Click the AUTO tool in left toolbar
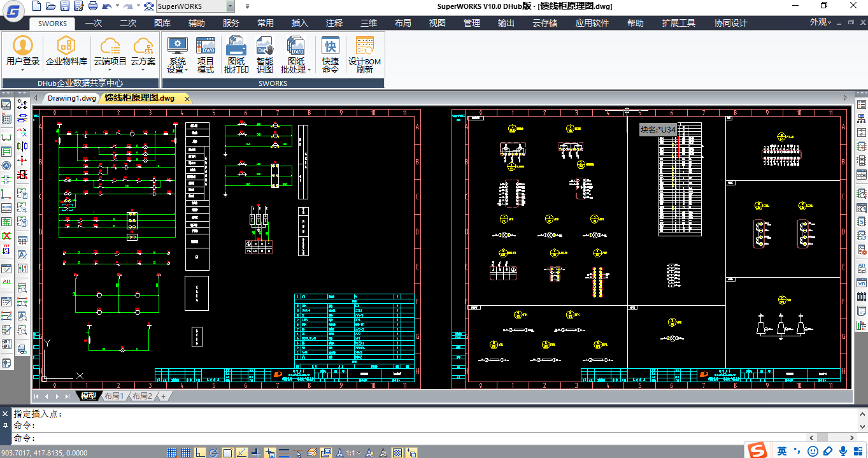 6,208
